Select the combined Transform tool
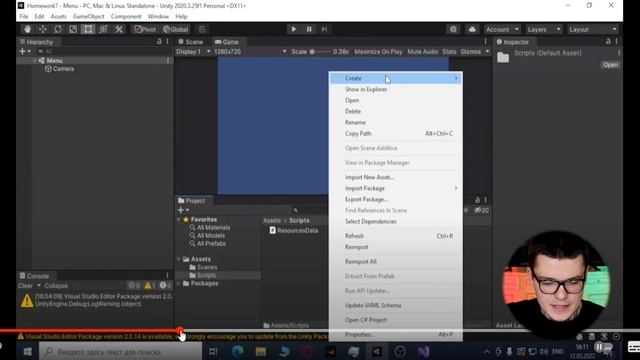This screenshot has width=640, height=360. pos(103,29)
